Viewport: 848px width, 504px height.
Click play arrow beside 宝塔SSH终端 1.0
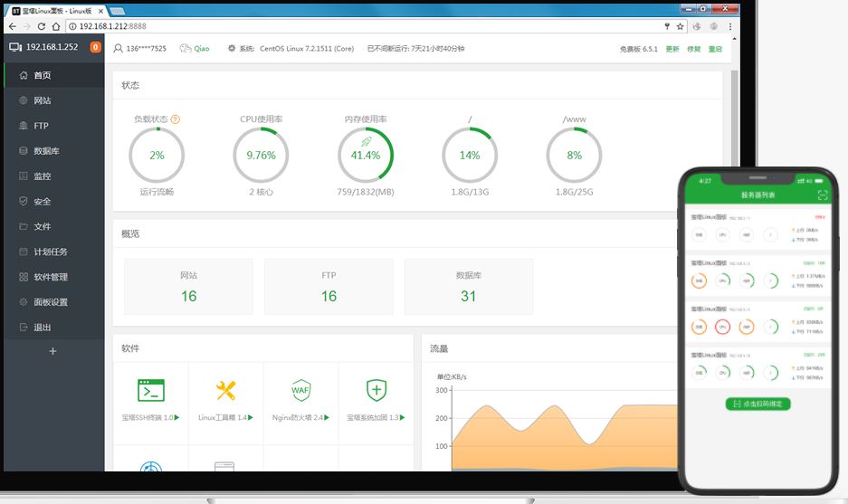point(176,417)
